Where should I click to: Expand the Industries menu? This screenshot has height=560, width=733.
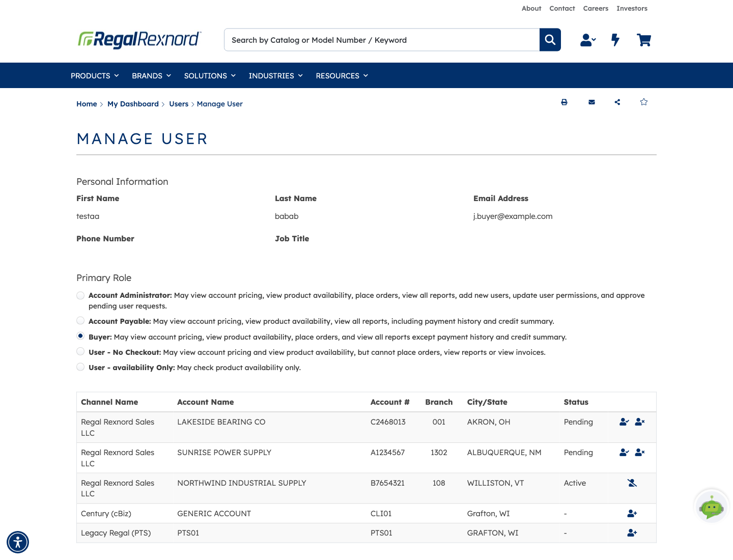coord(275,76)
